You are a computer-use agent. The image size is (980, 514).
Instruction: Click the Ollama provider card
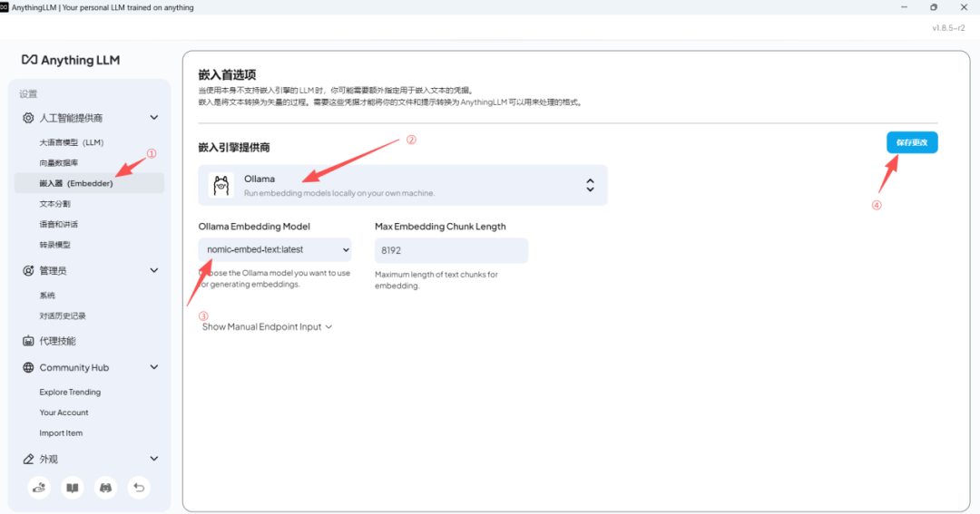click(x=403, y=185)
